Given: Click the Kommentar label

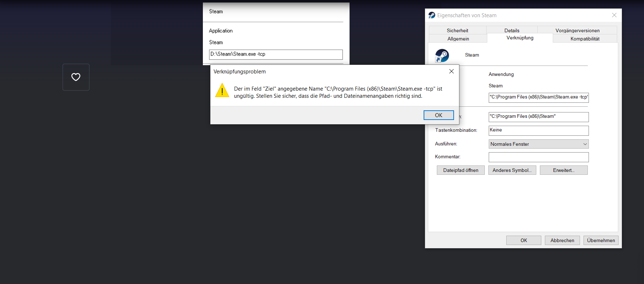Looking at the screenshot, I should coord(448,157).
